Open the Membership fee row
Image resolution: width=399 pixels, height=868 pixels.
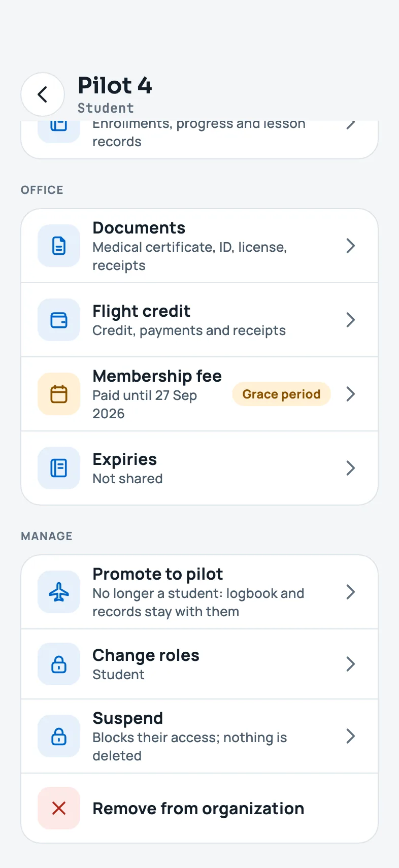[x=199, y=394]
